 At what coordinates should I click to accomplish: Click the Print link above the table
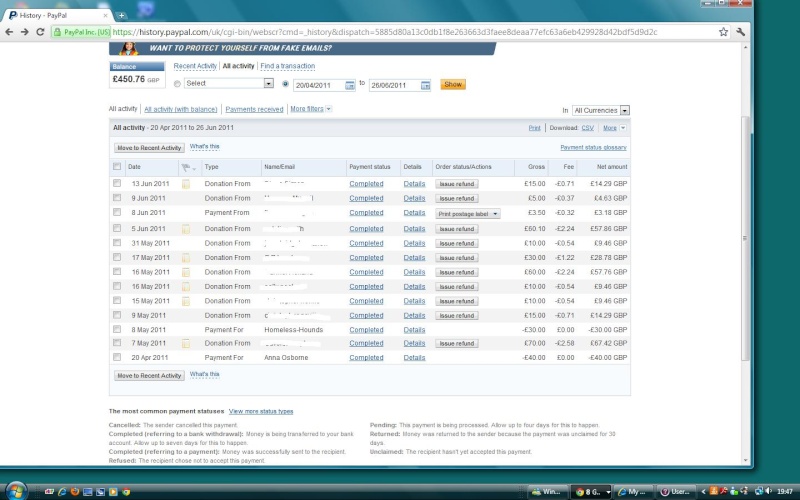click(534, 128)
